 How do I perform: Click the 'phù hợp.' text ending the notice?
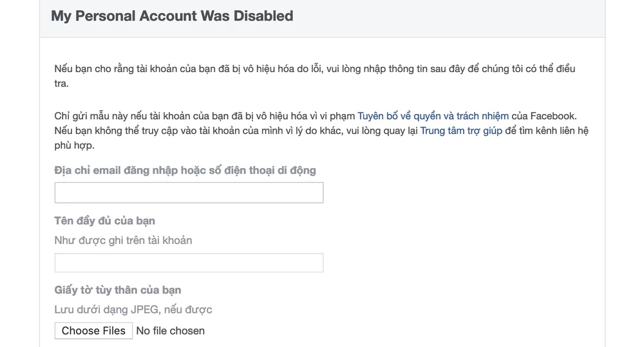pos(74,145)
